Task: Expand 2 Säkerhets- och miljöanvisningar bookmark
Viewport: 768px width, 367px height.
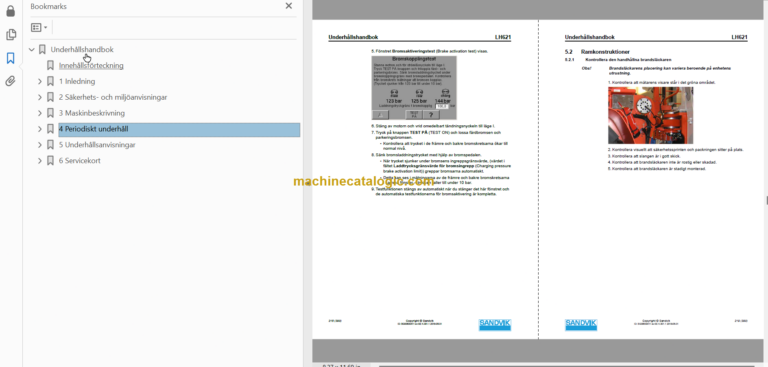Action: tap(40, 98)
